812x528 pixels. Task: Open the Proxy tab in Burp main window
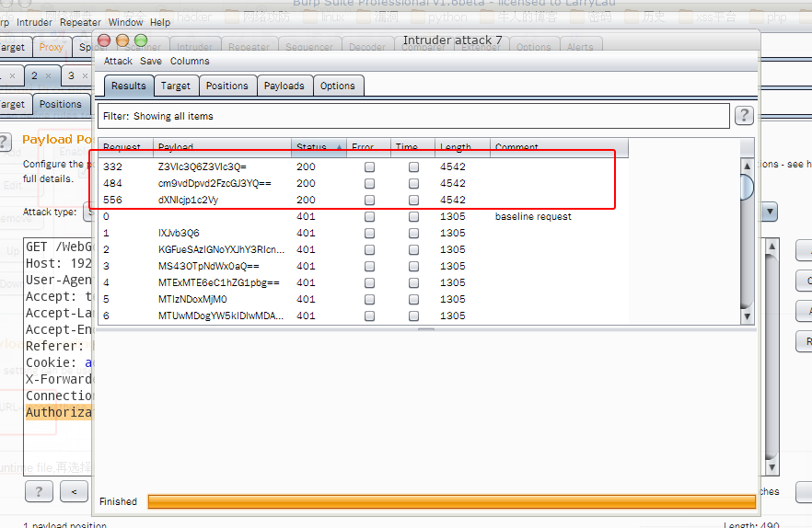[x=51, y=47]
